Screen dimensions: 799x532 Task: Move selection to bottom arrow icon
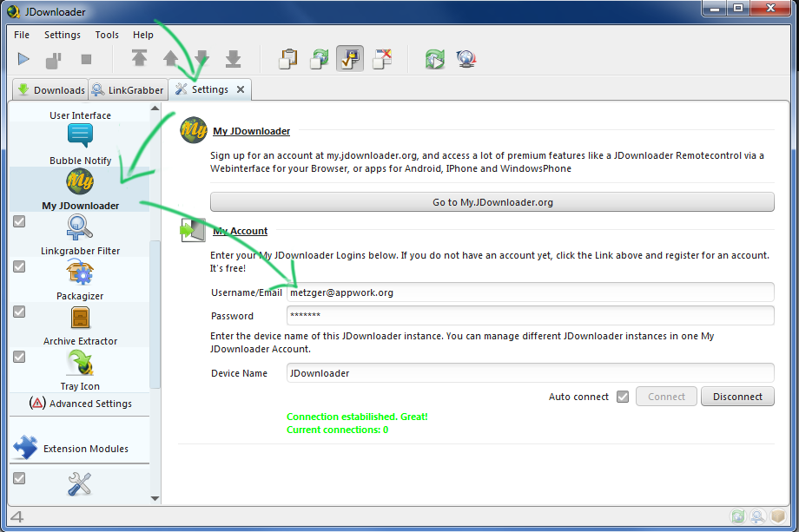point(234,58)
